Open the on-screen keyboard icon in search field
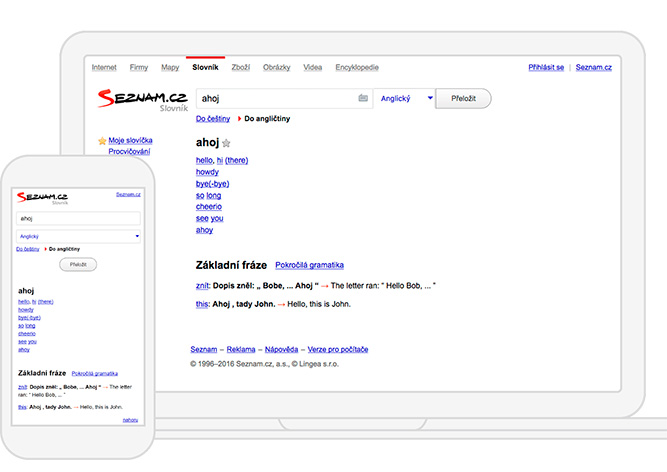The width and height of the screenshot is (667, 472). coord(363,98)
